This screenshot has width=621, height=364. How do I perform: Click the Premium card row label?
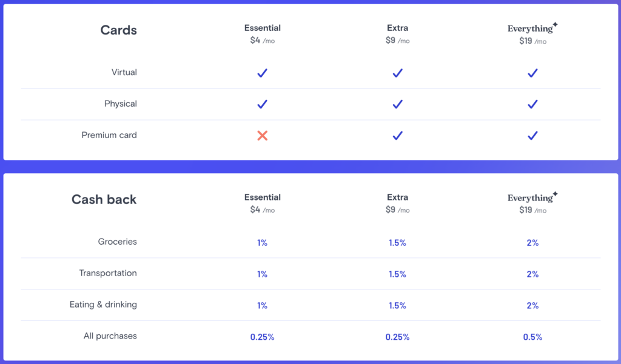click(109, 135)
